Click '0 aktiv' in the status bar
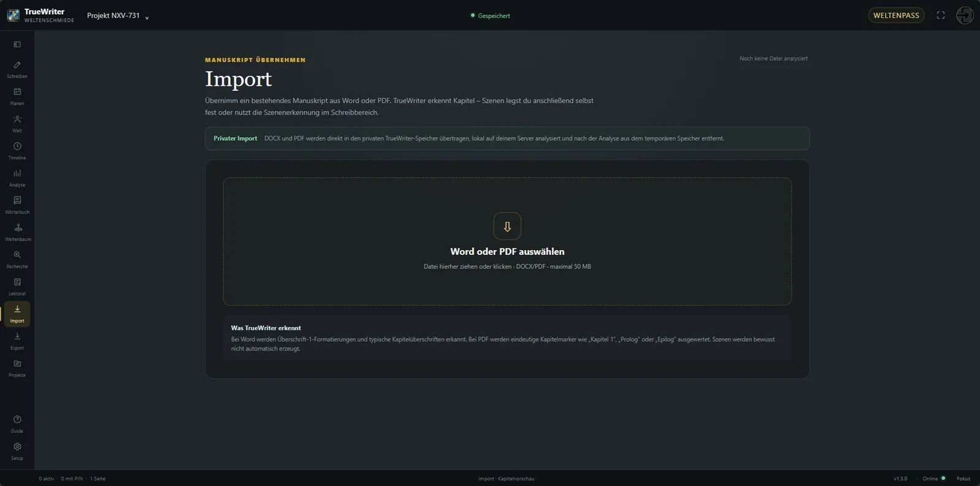 [x=47, y=479]
